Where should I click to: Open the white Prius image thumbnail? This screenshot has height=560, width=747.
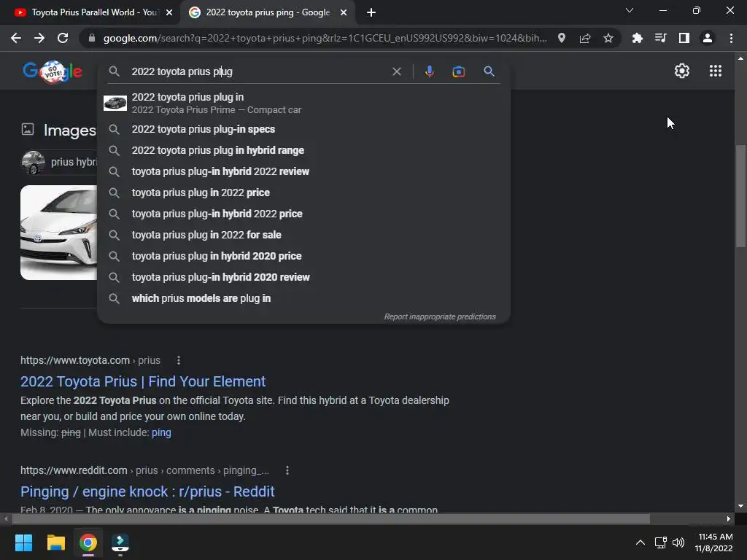click(59, 233)
